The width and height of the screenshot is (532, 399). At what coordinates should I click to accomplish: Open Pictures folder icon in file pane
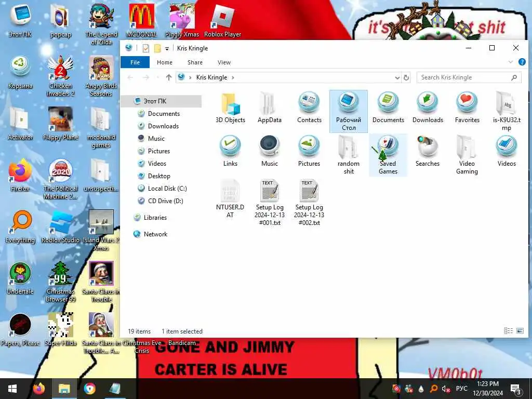click(x=309, y=151)
